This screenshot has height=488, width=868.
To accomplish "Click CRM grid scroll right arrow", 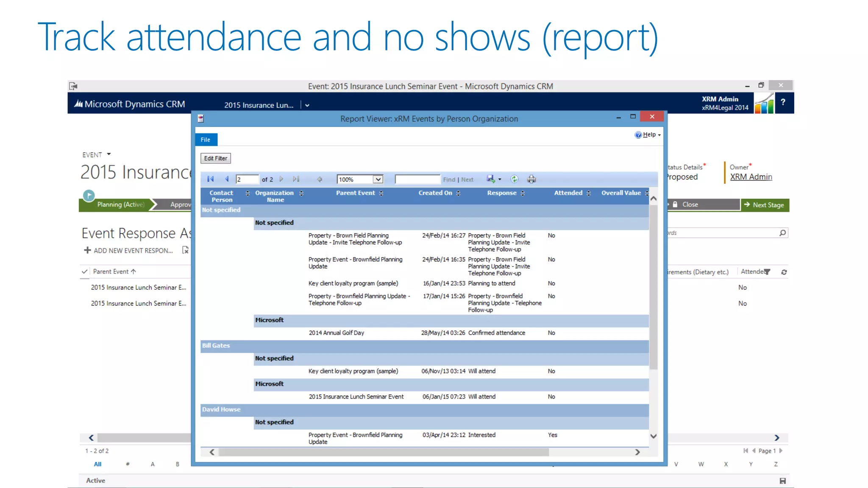I will (777, 438).
